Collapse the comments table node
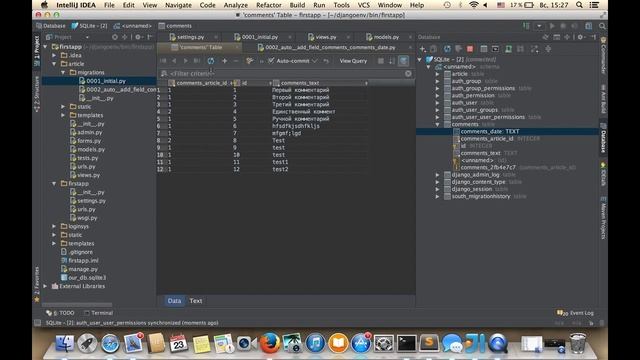The image size is (640, 360). [x=438, y=124]
